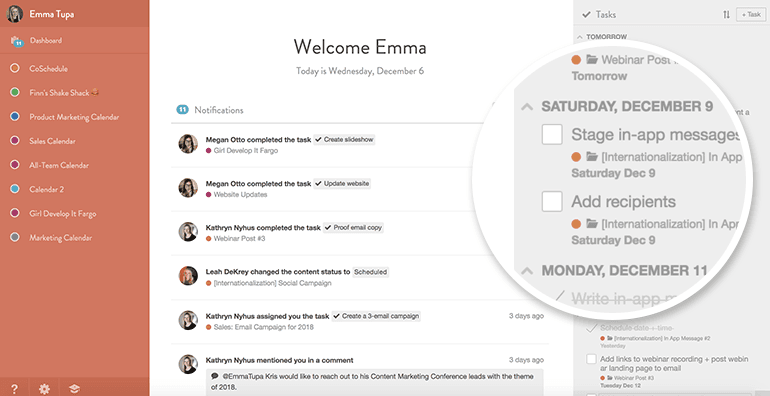Screen dimensions: 770x396
Task: Open the help question mark icon
Action: pos(14,389)
